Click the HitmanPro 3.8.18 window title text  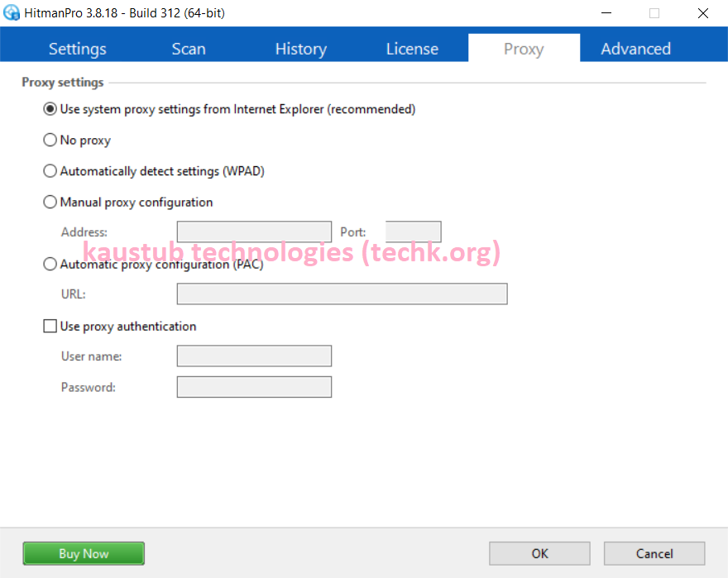click(x=124, y=13)
